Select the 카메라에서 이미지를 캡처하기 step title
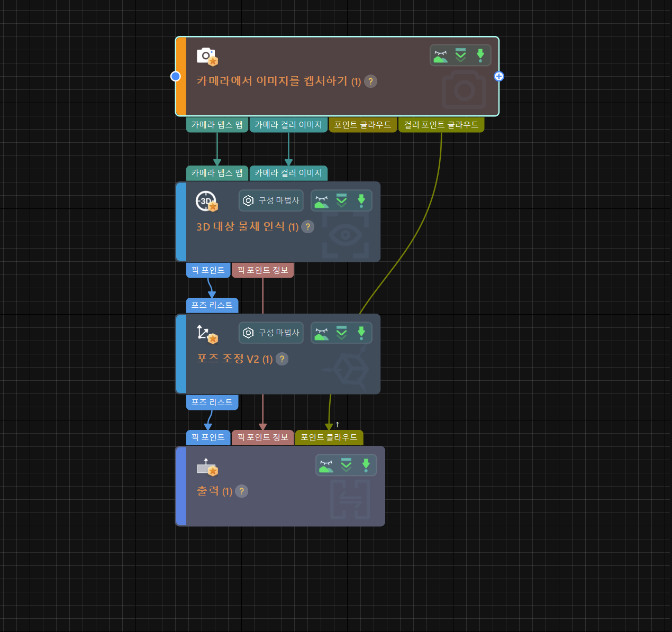Viewport: 672px width, 632px height. (279, 81)
